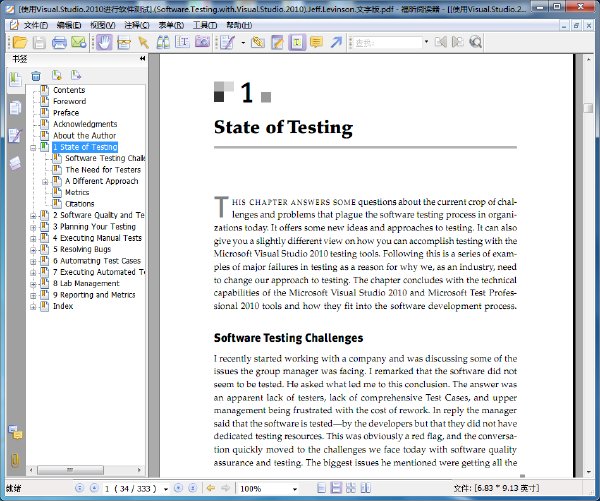Select the text selection tool
The image size is (600, 501).
[x=183, y=42]
